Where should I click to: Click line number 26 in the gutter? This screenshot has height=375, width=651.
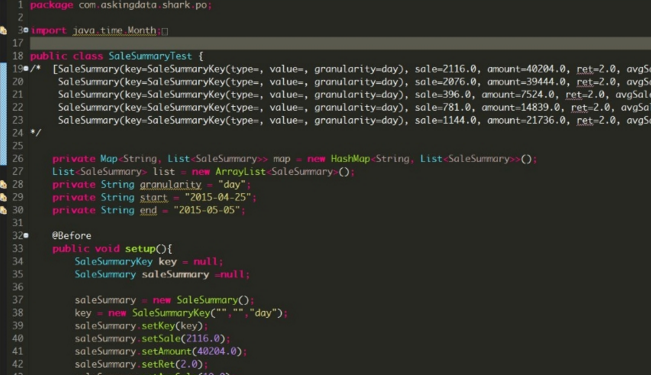[17, 159]
